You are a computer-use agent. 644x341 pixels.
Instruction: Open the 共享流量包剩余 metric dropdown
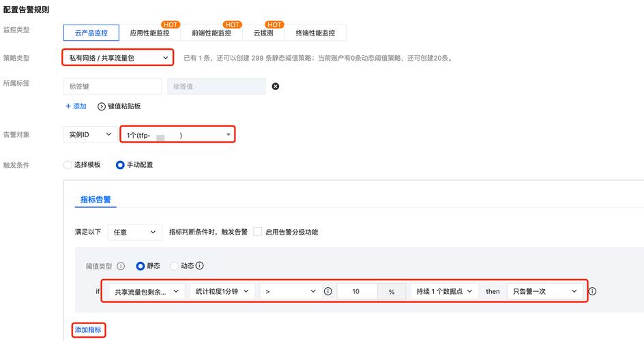pos(147,291)
